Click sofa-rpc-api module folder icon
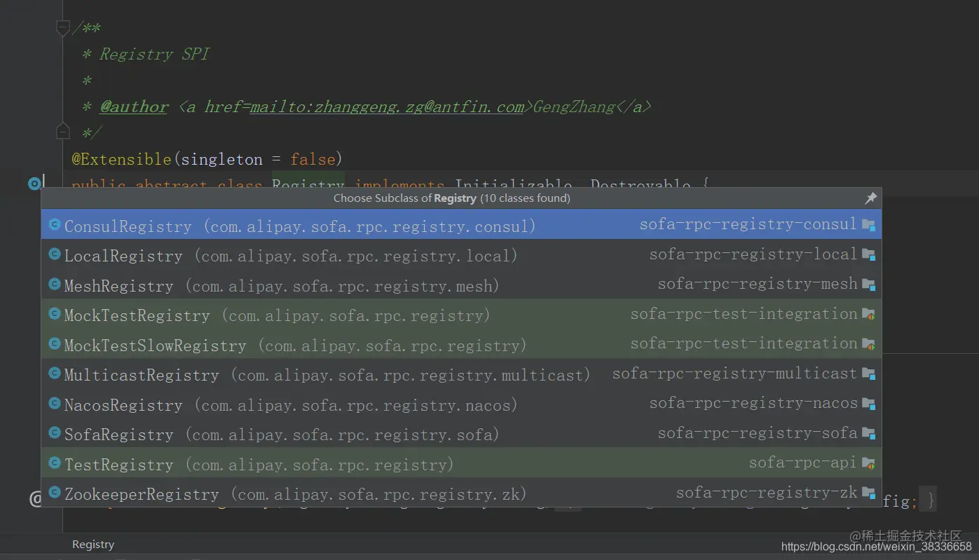 [869, 463]
